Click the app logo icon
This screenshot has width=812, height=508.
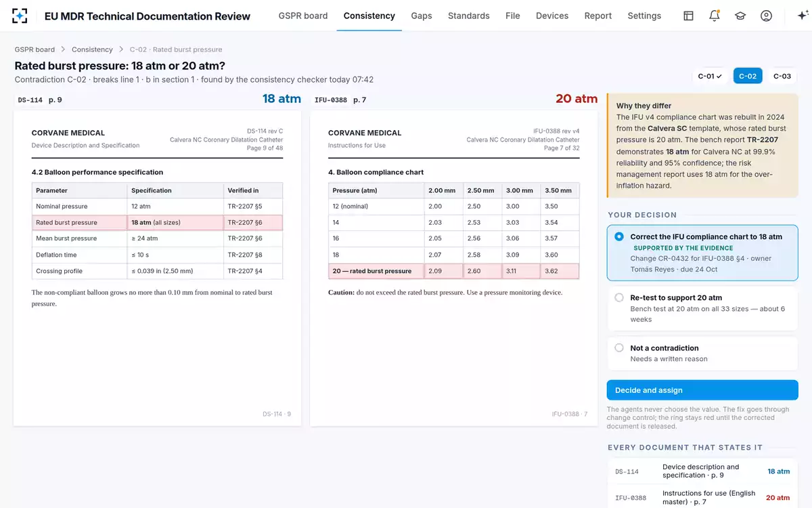click(20, 16)
